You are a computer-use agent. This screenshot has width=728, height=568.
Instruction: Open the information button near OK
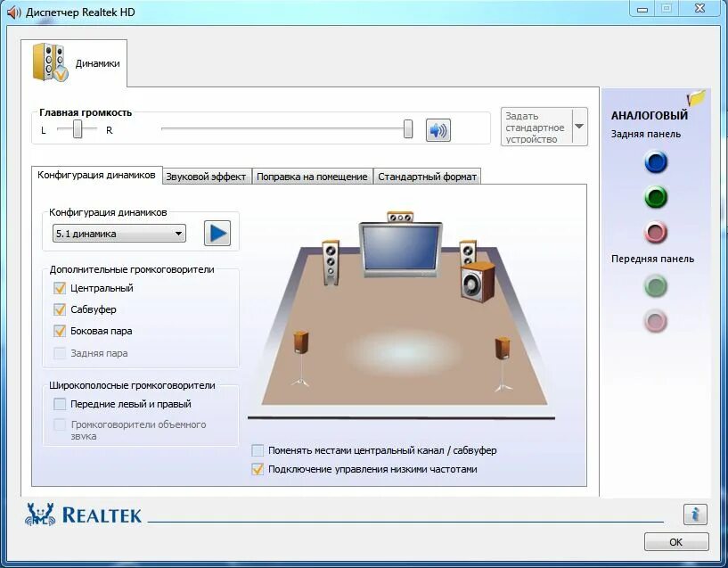click(695, 514)
